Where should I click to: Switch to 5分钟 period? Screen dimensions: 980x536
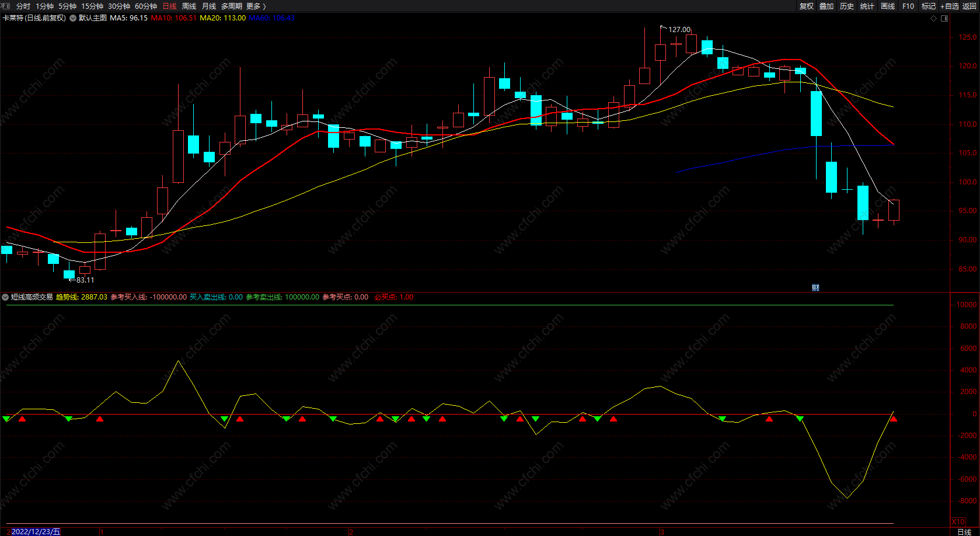coord(68,6)
